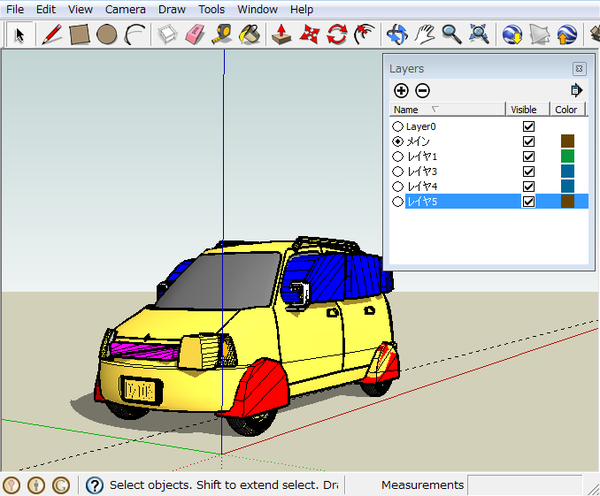Screen dimensions: 600x496
Task: Click the Visible column header
Action: click(x=528, y=109)
